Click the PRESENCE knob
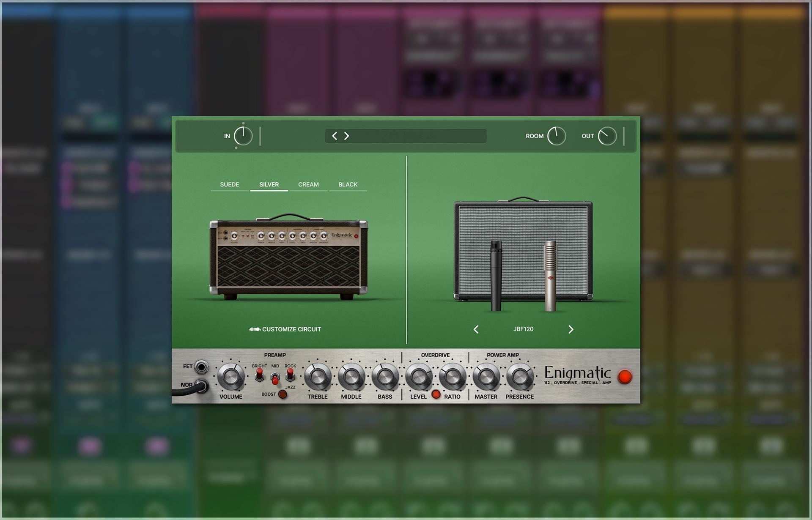 pyautogui.click(x=520, y=376)
